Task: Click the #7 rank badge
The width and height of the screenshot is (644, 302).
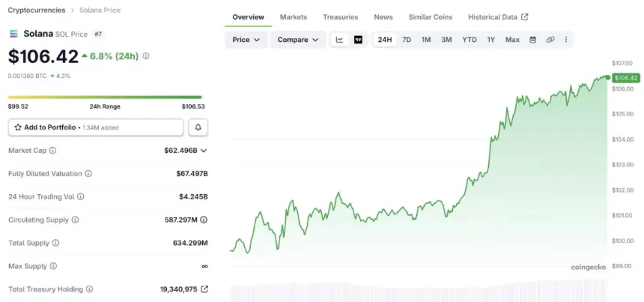Action: click(98, 34)
